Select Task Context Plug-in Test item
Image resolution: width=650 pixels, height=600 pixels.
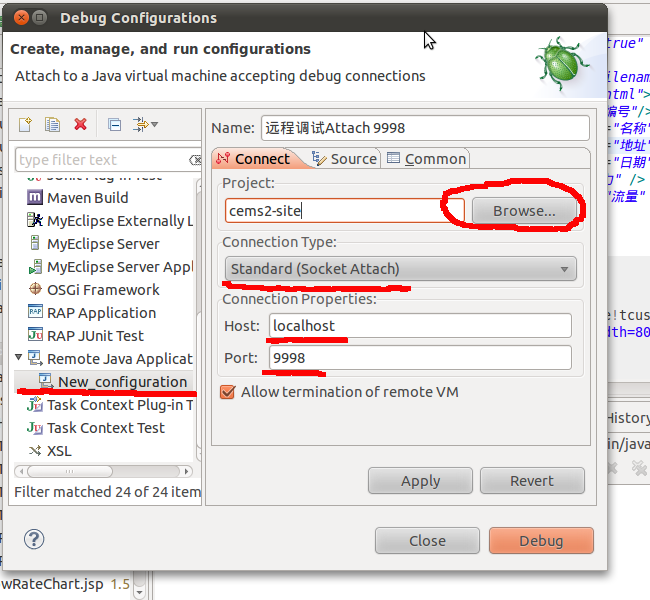pos(120,405)
